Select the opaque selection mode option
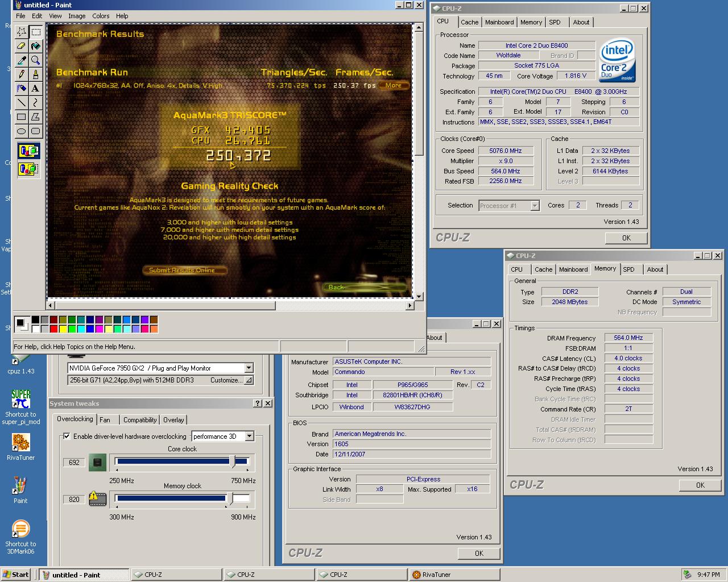Image resolution: width=728 pixels, height=582 pixels. [x=28, y=151]
